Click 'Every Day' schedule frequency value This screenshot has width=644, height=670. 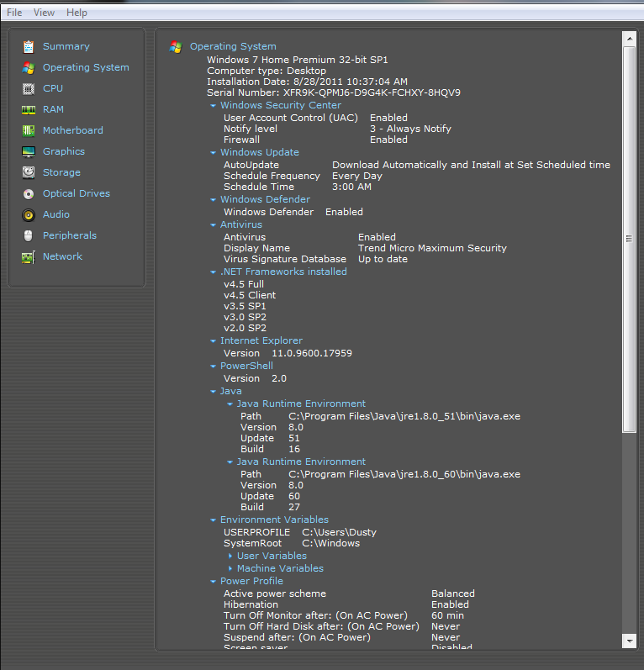[357, 176]
